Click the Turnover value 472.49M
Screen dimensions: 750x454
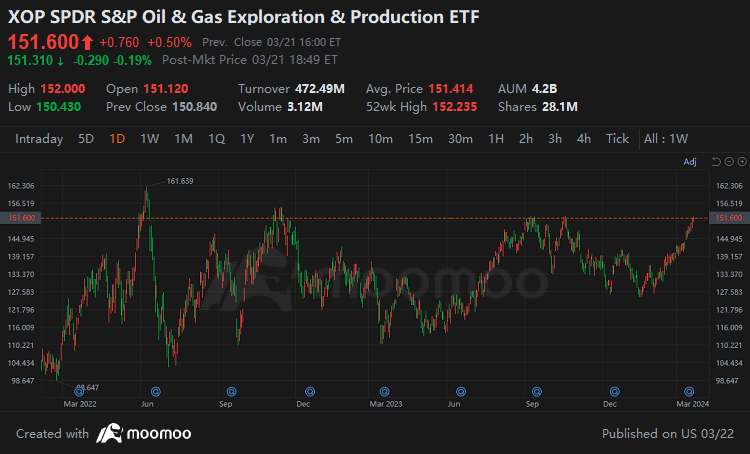click(x=320, y=89)
